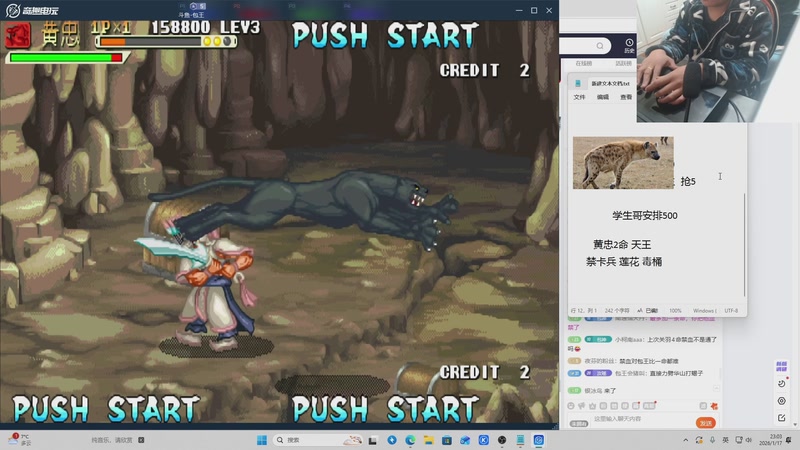The image size is (800, 450).
Task: Click the taskbar search box 搜索
Action: (317, 440)
